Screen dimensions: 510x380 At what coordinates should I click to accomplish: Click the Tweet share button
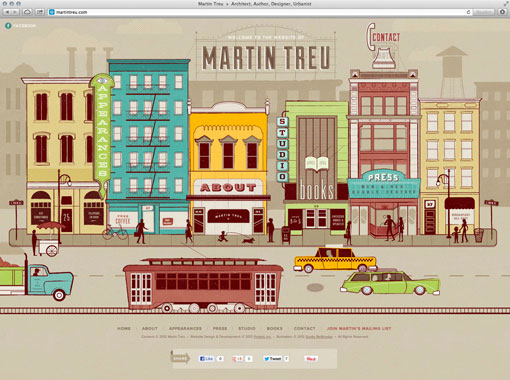(x=272, y=359)
